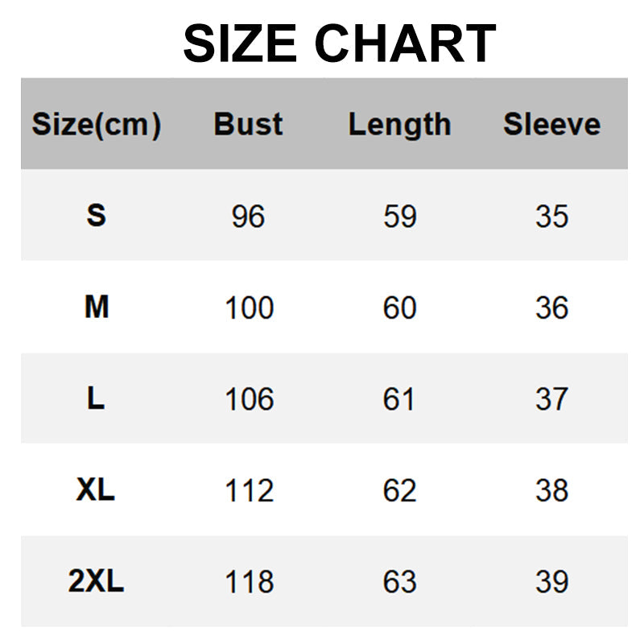
Task: Click the M size row label
Action: 97,307
